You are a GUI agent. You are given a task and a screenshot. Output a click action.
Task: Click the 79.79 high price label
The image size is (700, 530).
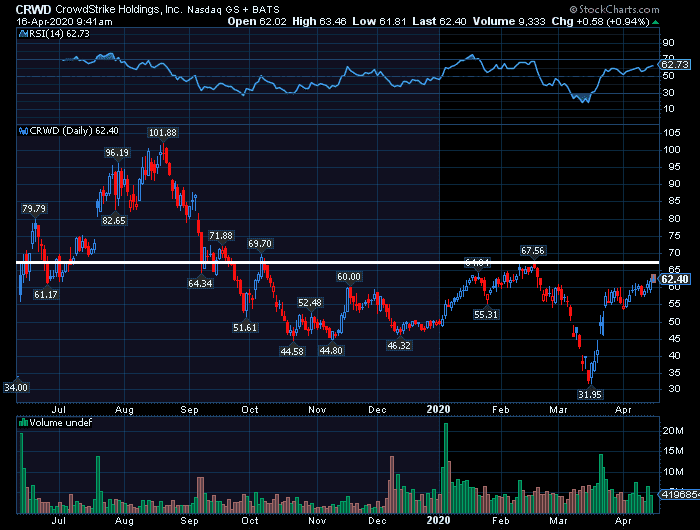[x=34, y=209]
